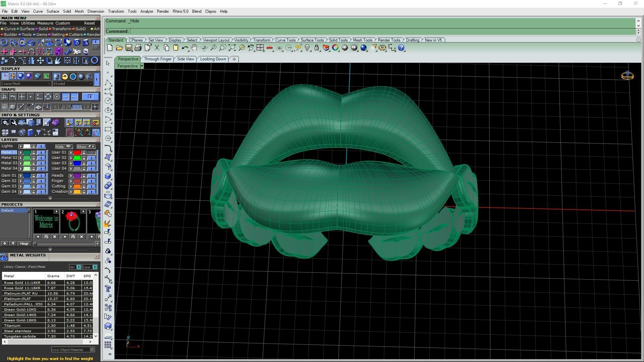Click the Show layers button

click(86, 147)
